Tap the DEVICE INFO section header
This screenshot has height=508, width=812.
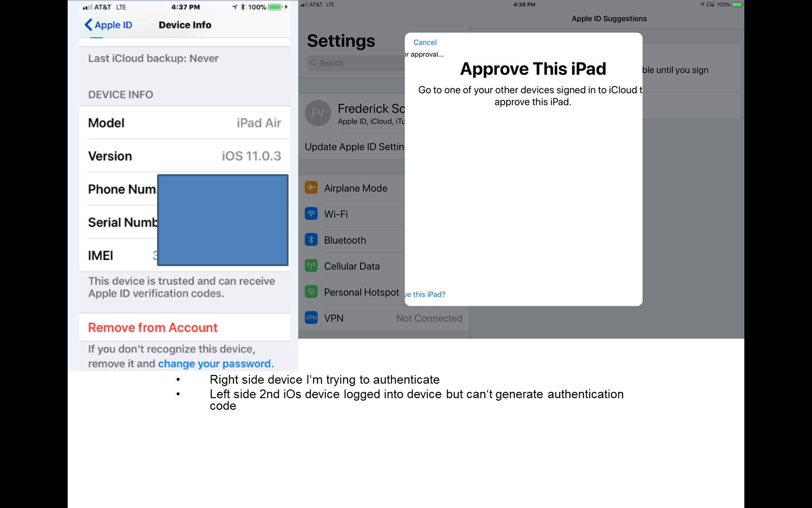120,95
